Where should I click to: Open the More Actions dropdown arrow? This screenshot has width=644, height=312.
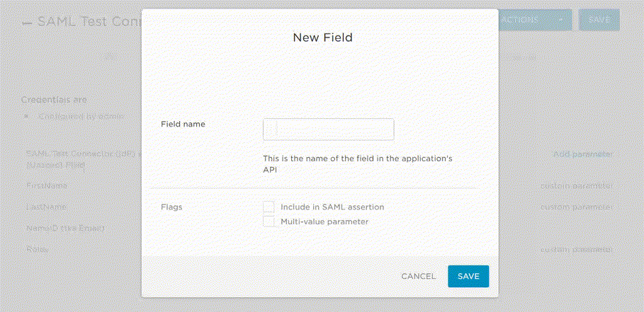[x=560, y=20]
